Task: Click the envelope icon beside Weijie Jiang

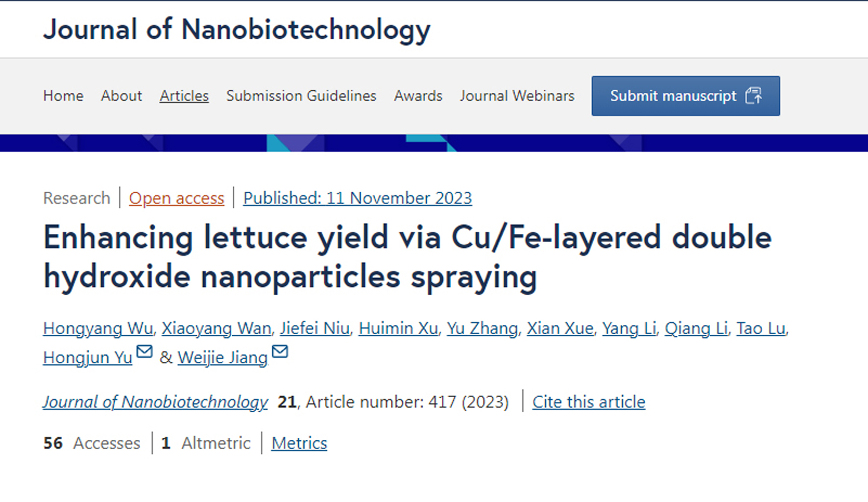Action: click(280, 351)
